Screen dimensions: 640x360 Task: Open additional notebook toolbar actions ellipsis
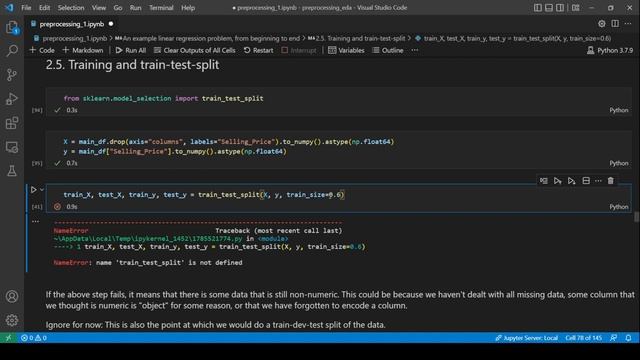[415, 50]
